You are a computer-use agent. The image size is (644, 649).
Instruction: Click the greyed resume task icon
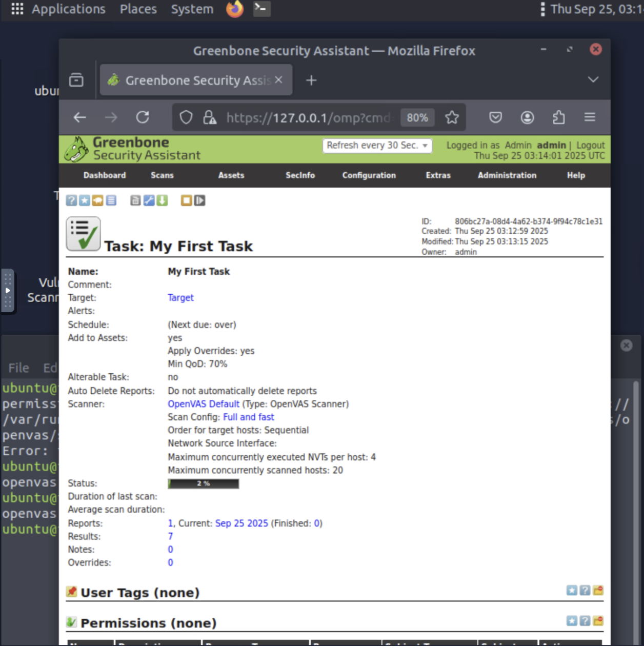pyautogui.click(x=199, y=200)
